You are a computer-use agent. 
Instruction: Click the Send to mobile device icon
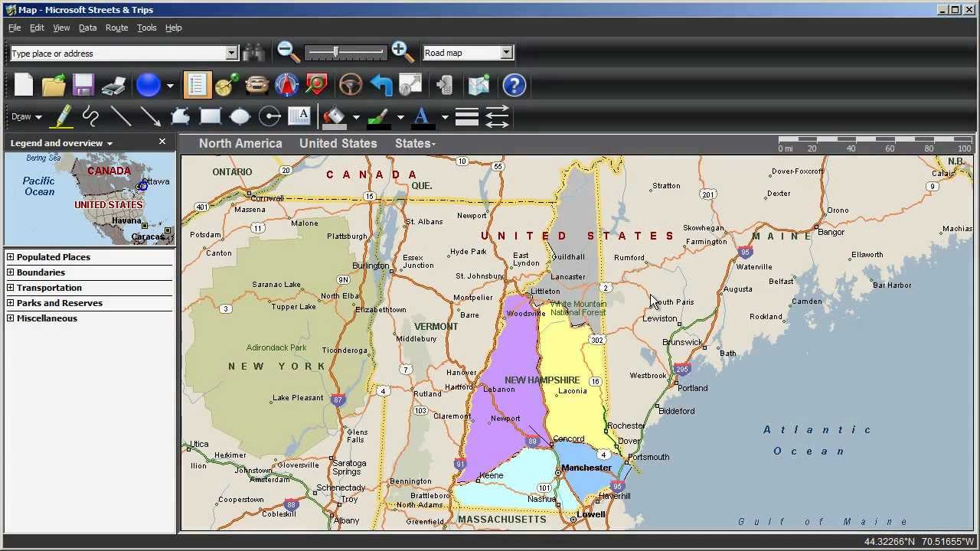445,85
